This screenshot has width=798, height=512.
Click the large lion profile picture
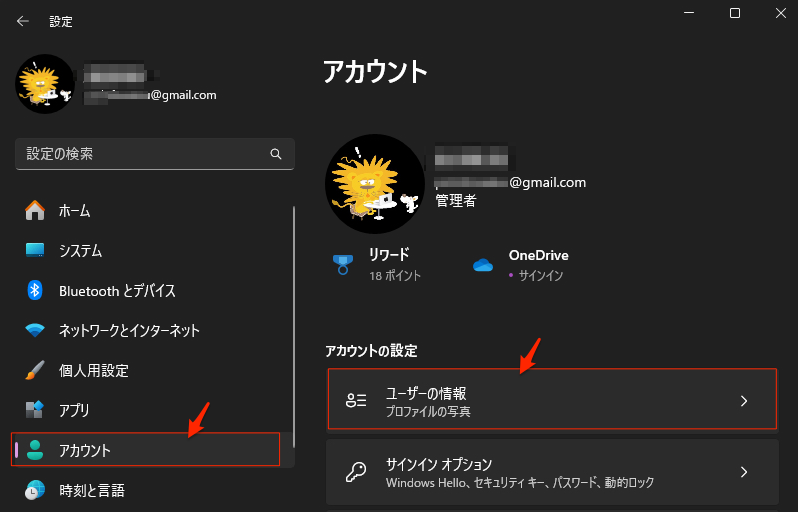click(375, 184)
